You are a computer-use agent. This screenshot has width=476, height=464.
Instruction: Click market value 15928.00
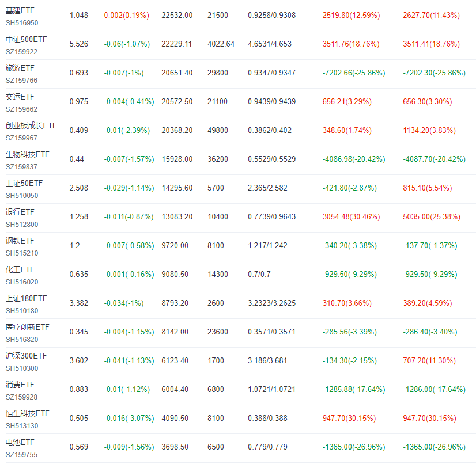(x=177, y=159)
